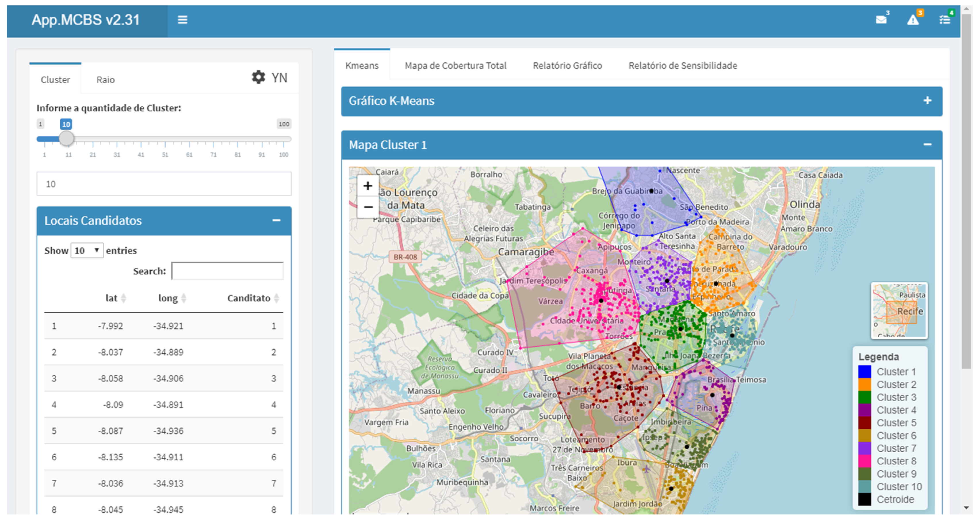Open the Show entries dropdown
980x521 pixels.
(87, 251)
